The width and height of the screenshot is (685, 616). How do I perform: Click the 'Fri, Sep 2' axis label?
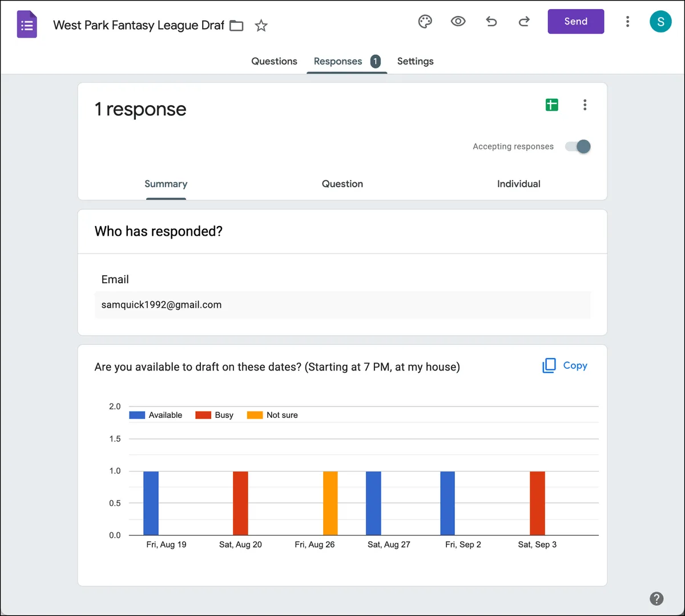coord(463,545)
